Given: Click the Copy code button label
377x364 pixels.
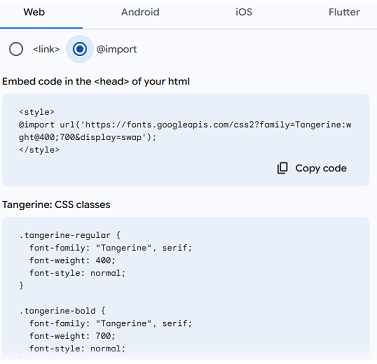Looking at the screenshot, I should point(321,168).
